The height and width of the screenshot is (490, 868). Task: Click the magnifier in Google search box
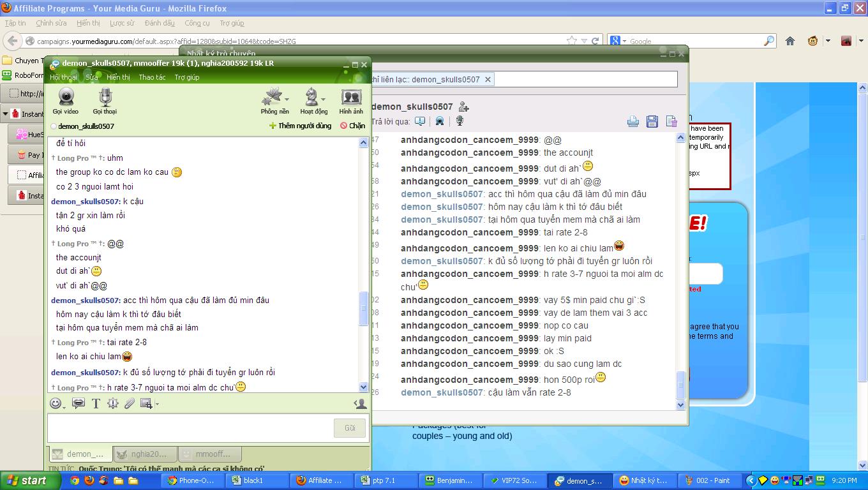click(769, 41)
